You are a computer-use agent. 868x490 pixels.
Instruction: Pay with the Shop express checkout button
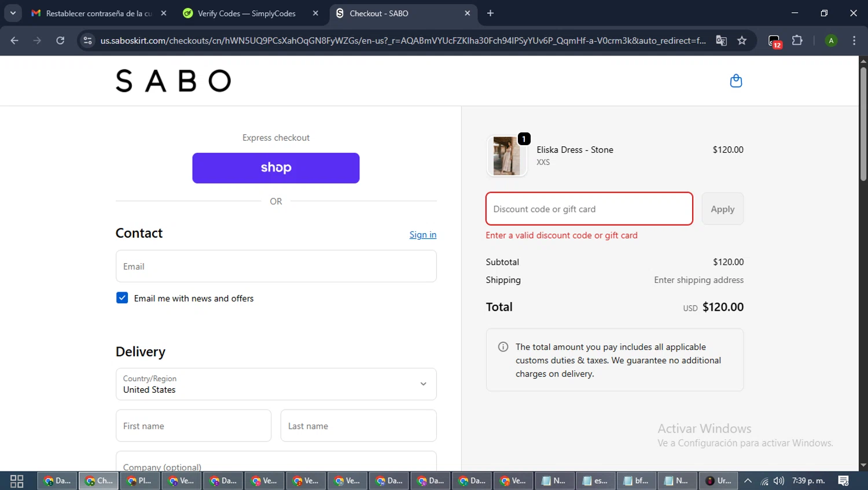pos(276,168)
